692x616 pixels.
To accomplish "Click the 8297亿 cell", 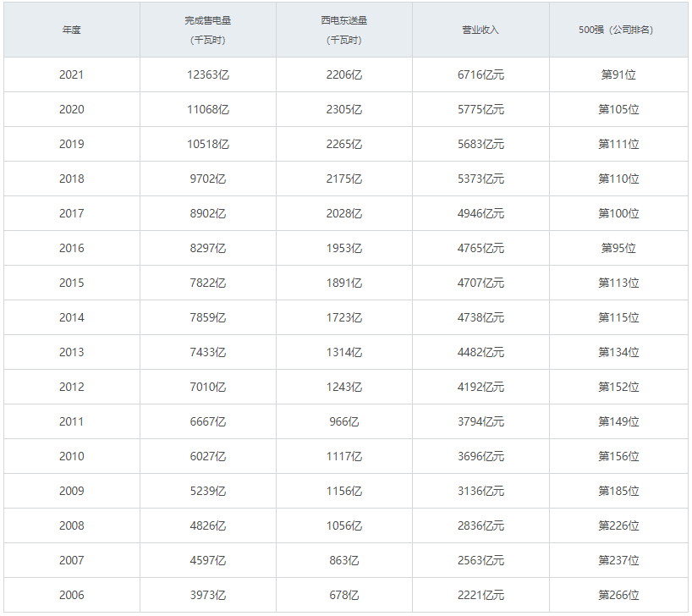I will coord(208,248).
